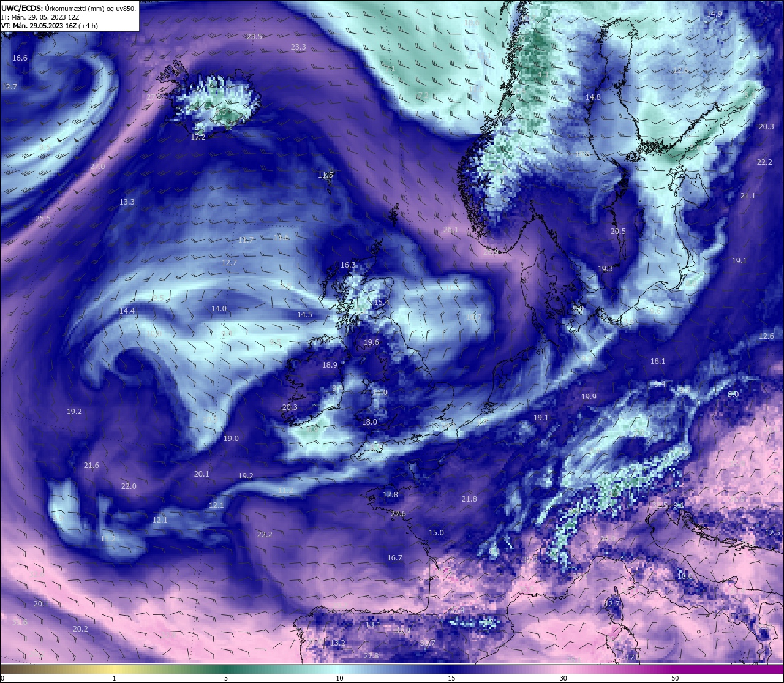This screenshot has height=683, width=784.
Task: Click the value '21.1' at the right edge
Action: [748, 196]
